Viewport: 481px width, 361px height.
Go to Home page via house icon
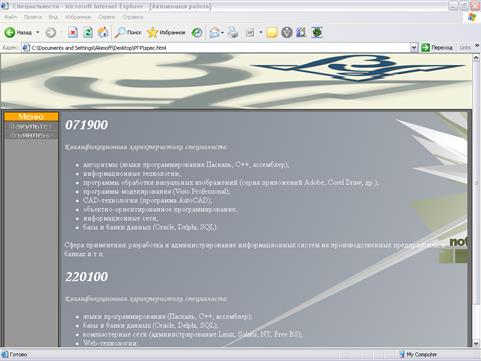103,32
